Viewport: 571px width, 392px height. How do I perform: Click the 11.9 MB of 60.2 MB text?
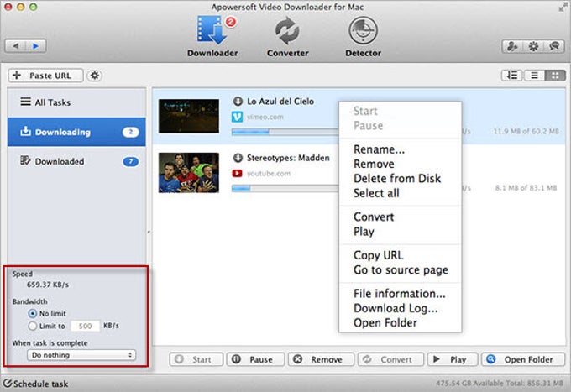coord(526,132)
